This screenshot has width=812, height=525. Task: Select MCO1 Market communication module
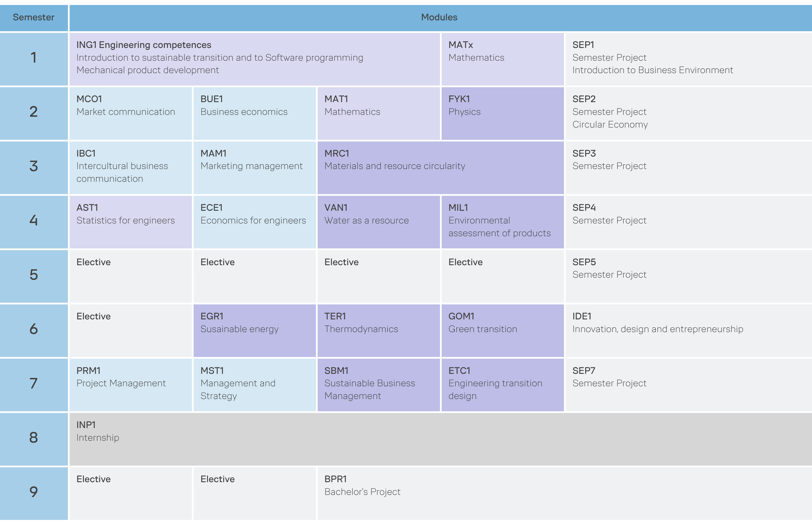click(x=130, y=114)
